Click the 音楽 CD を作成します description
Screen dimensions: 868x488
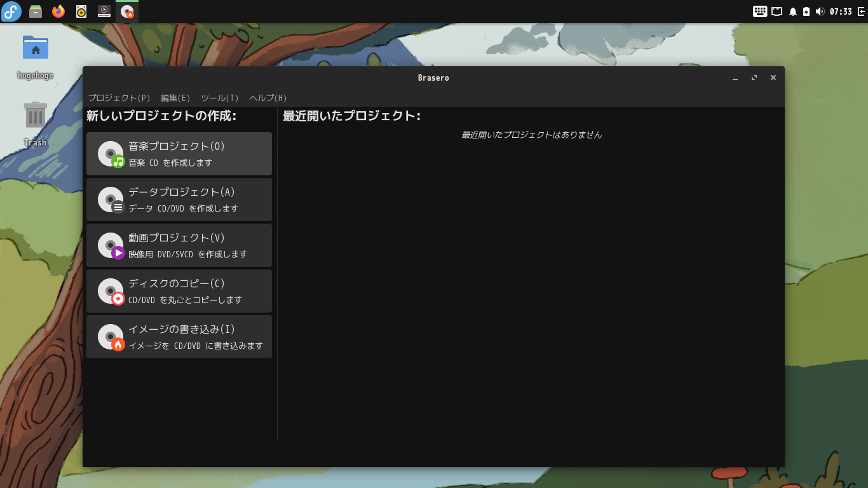coord(170,163)
